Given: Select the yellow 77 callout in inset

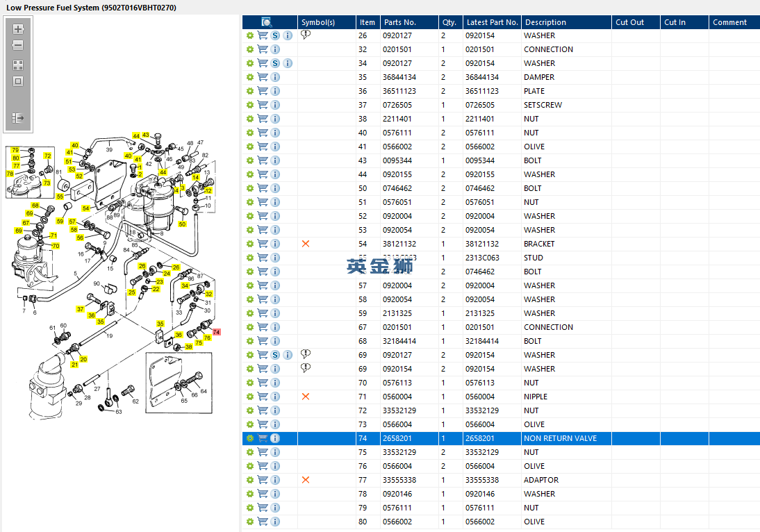Looking at the screenshot, I should (17, 166).
